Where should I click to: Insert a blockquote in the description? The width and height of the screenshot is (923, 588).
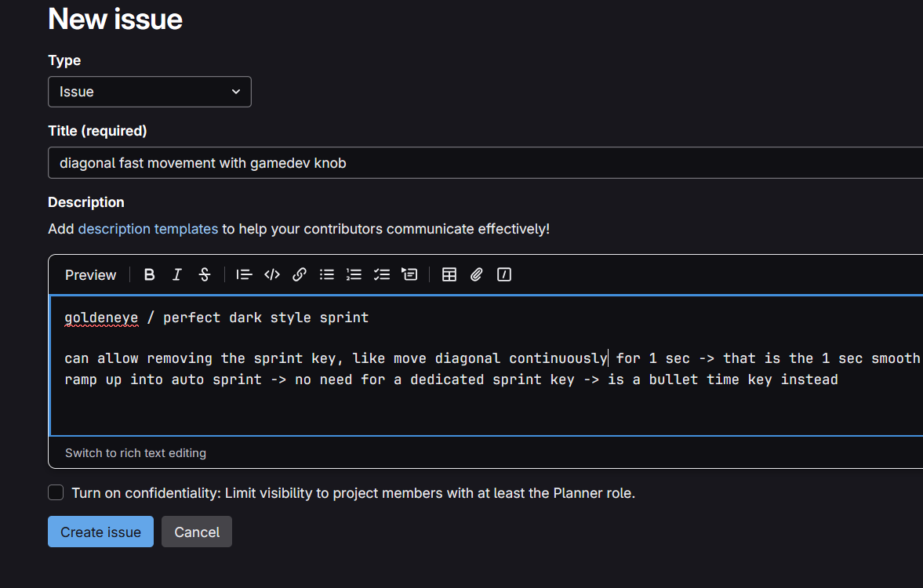tap(244, 274)
